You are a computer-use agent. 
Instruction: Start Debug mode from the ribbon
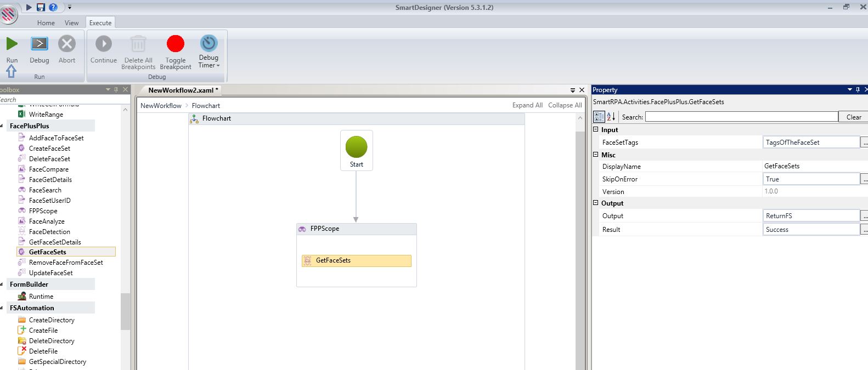coord(39,44)
